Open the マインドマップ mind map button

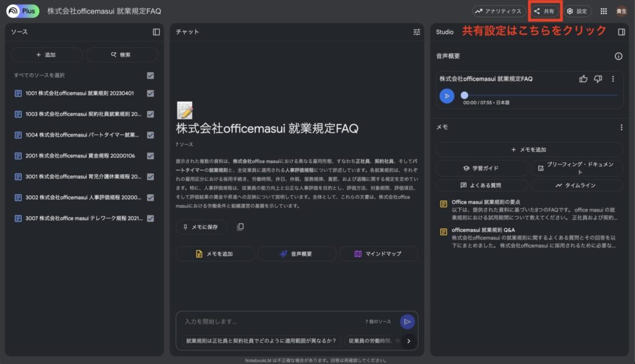click(x=378, y=254)
